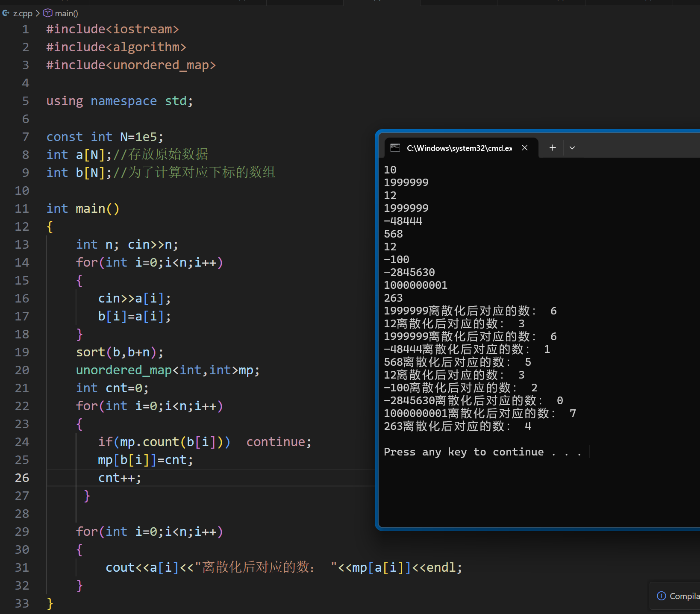Click terminal output '-48444离散化后对应的数: 1'
The image size is (700, 614).
[467, 349]
